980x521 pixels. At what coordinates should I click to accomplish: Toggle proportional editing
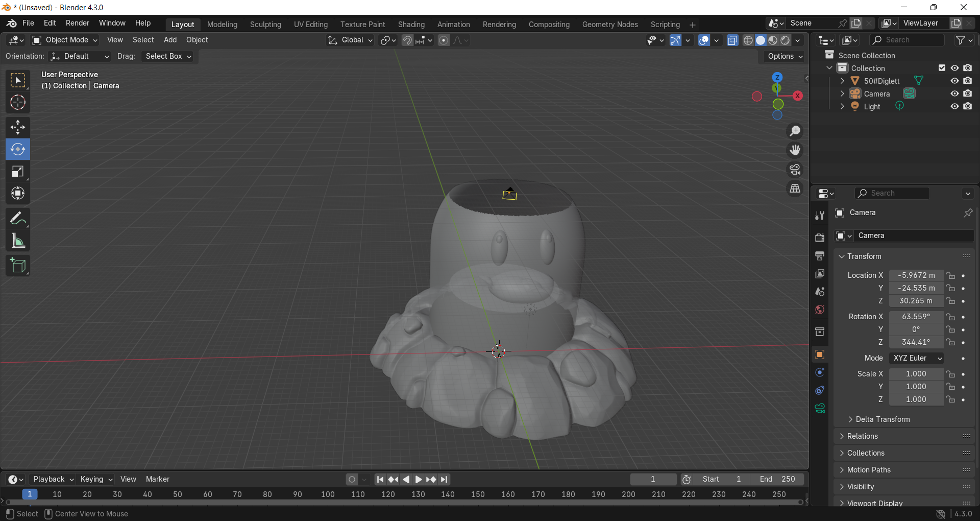pyautogui.click(x=444, y=40)
